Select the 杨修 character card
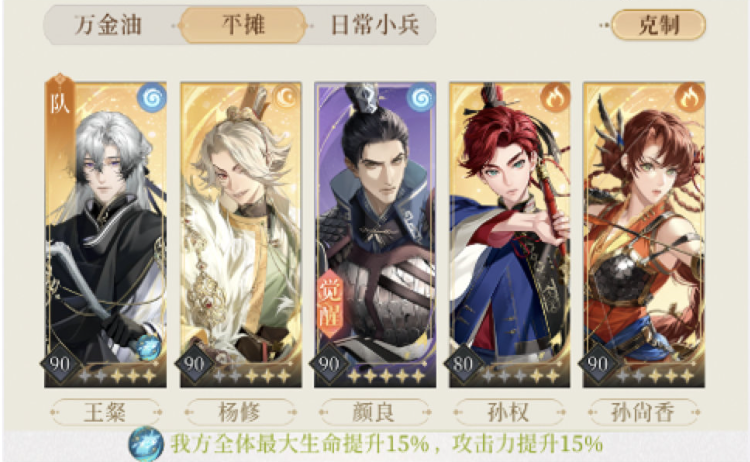Viewport: 750px width, 462px height. pos(241,234)
